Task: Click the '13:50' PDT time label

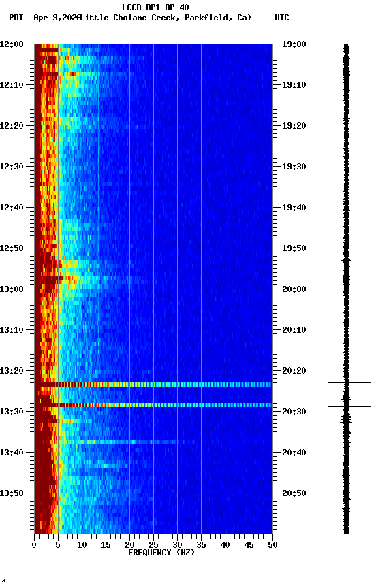Action: 12,493
